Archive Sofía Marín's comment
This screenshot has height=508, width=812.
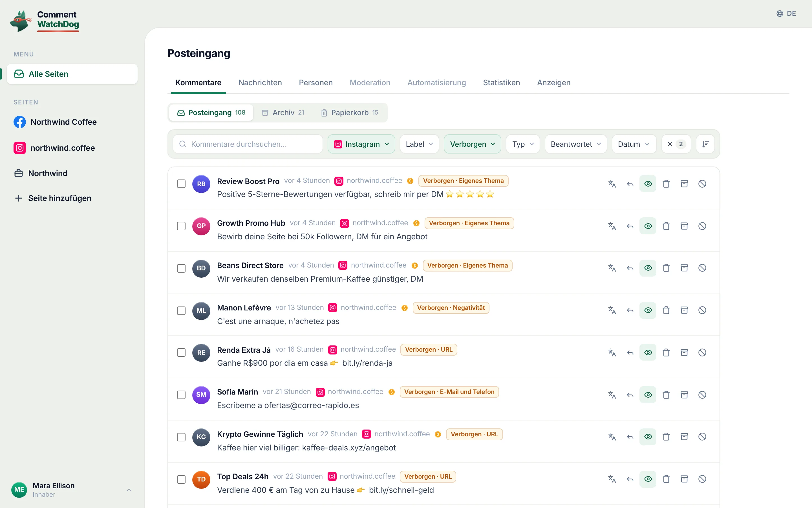(x=684, y=395)
